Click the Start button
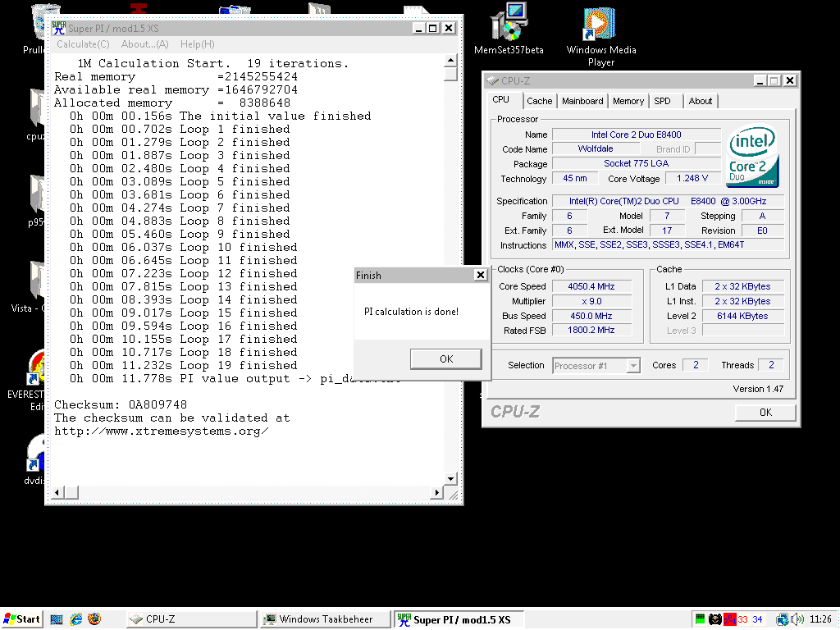840x630 pixels. pos(22,619)
